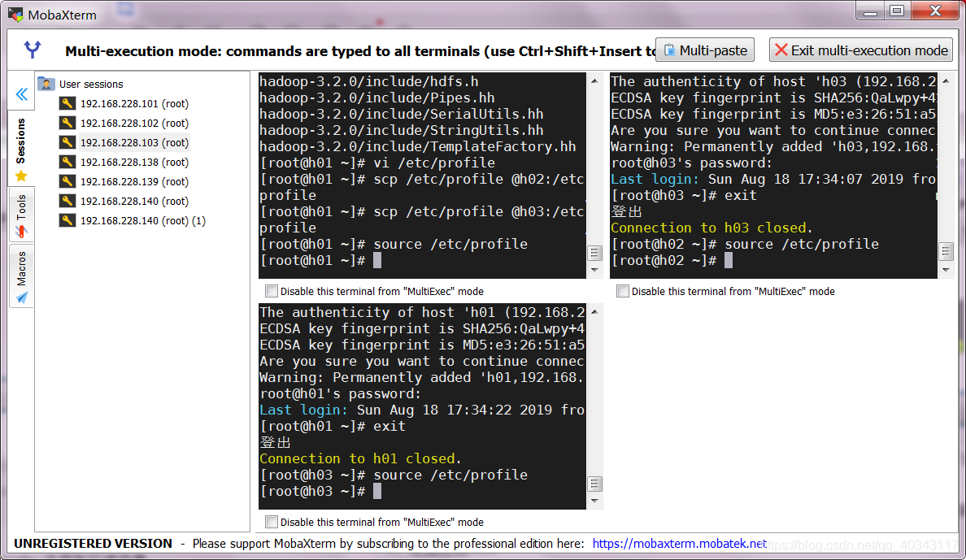Click 'UNREGISTERED VERSION' status text

[x=93, y=544]
